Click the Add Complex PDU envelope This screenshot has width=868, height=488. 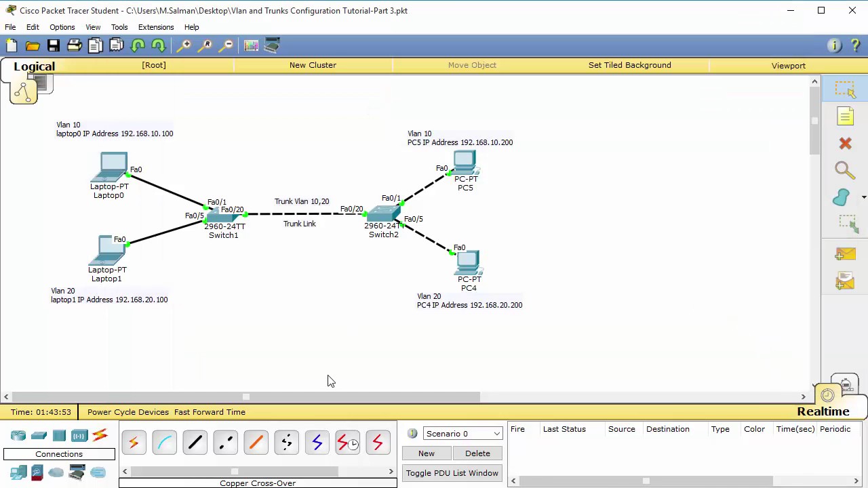pyautogui.click(x=845, y=281)
